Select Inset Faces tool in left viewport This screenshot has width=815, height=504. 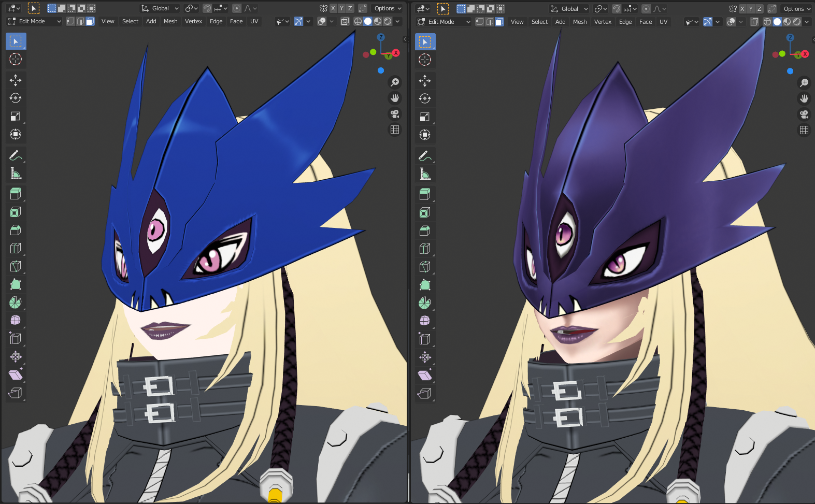(x=16, y=212)
